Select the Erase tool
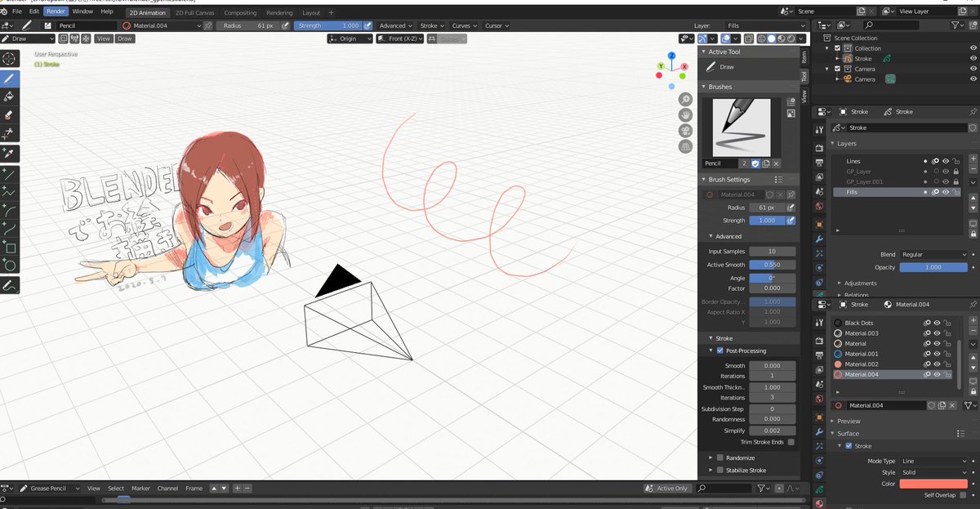 tap(10, 116)
